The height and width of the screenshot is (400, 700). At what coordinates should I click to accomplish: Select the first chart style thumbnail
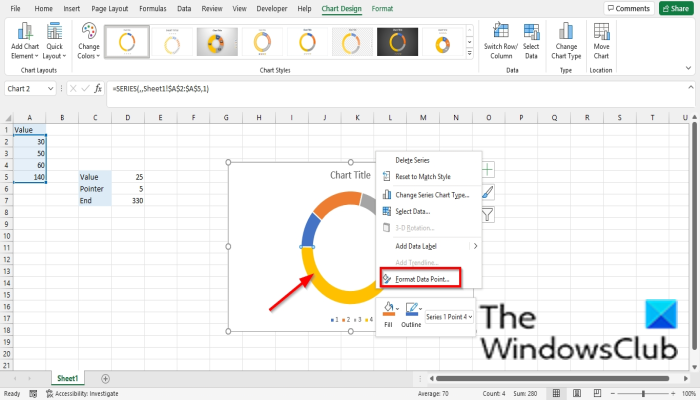[x=127, y=42]
